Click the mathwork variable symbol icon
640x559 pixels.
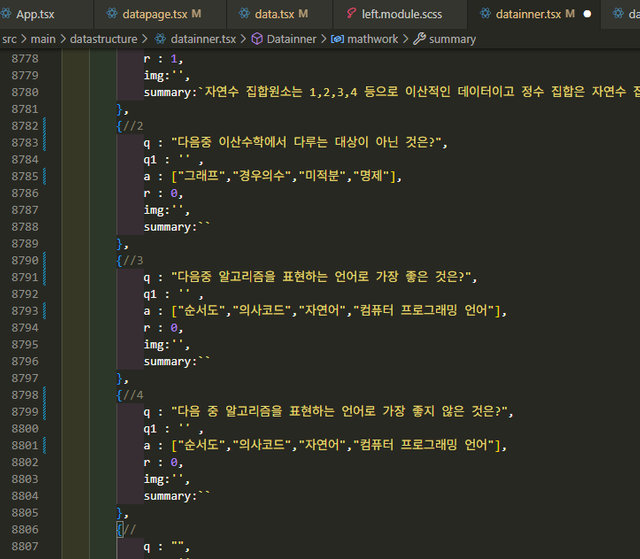click(337, 39)
